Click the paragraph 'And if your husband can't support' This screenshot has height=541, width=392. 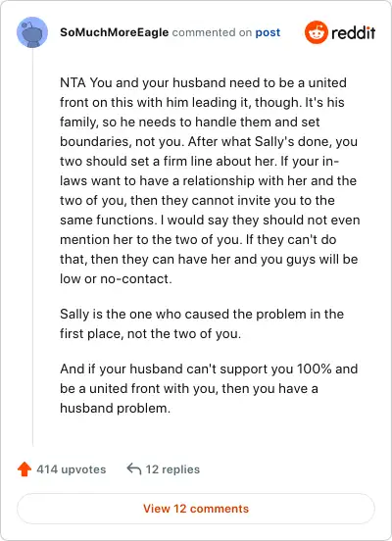[x=209, y=388]
